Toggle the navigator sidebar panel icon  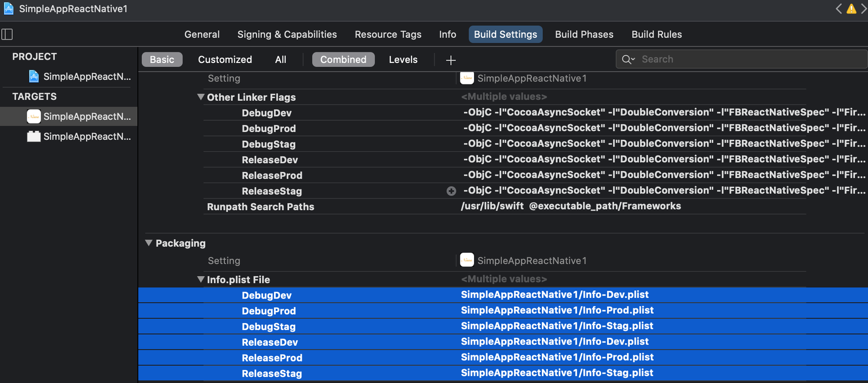pyautogui.click(x=7, y=35)
